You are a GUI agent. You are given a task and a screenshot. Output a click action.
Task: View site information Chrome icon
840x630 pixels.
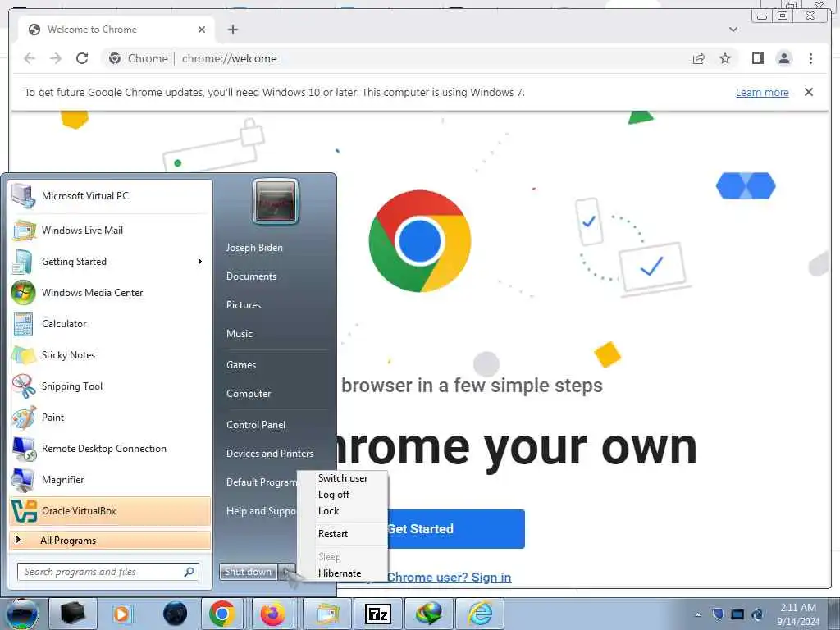pos(115,58)
